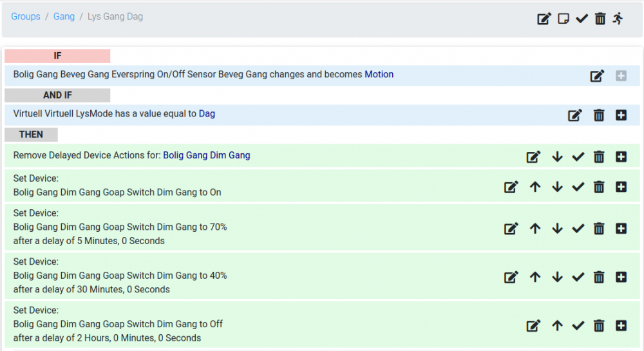Delete the Dim Gang to 70% action
644x351 pixels.
[599, 228]
